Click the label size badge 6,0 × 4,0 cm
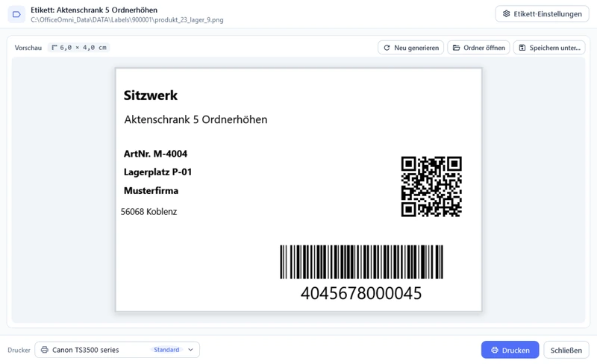The image size is (597, 364). coord(79,48)
